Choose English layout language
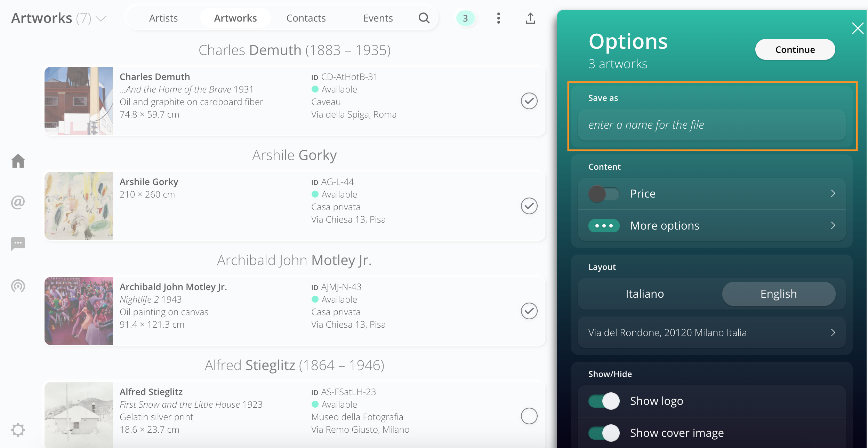This screenshot has height=448, width=868. [x=779, y=294]
